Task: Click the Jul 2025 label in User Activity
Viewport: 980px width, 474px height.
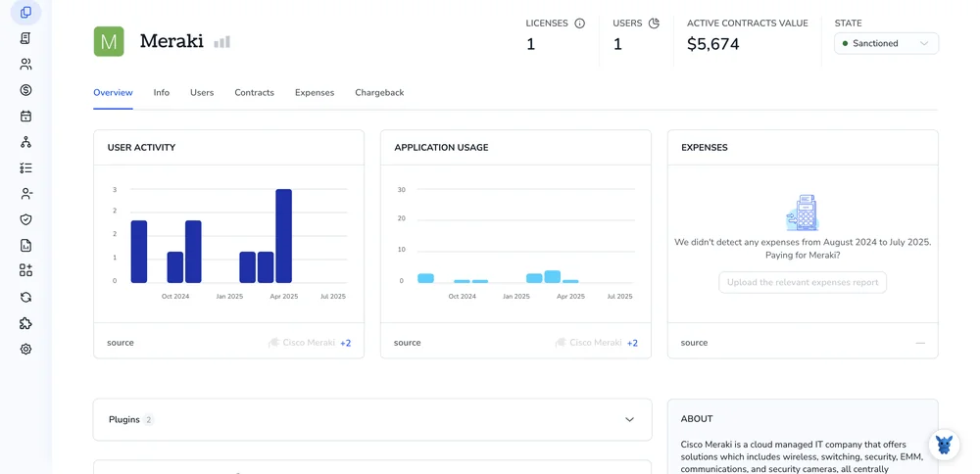Action: pos(332,297)
